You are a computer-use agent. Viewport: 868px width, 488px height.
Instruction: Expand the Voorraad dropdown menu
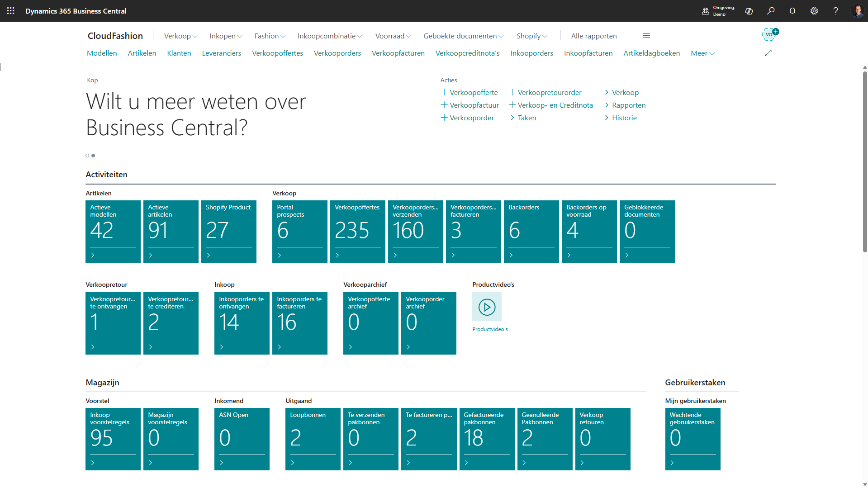pyautogui.click(x=393, y=36)
